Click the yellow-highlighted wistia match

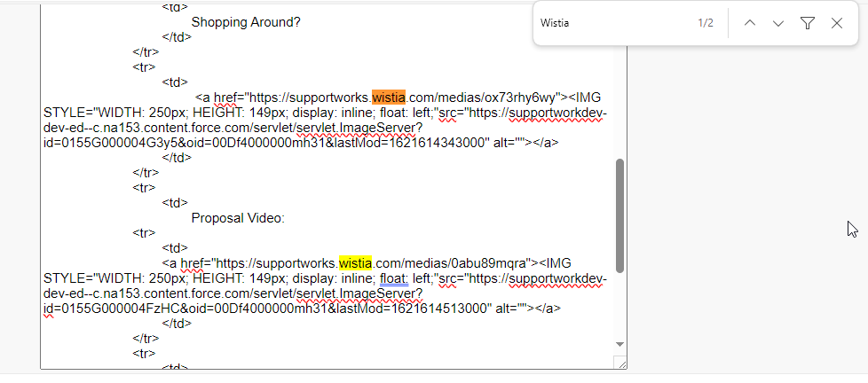(355, 262)
